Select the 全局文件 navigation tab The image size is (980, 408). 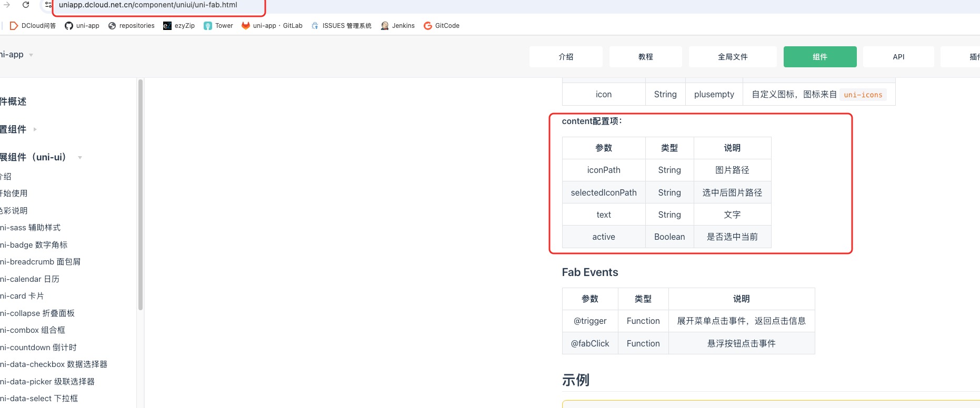point(732,57)
